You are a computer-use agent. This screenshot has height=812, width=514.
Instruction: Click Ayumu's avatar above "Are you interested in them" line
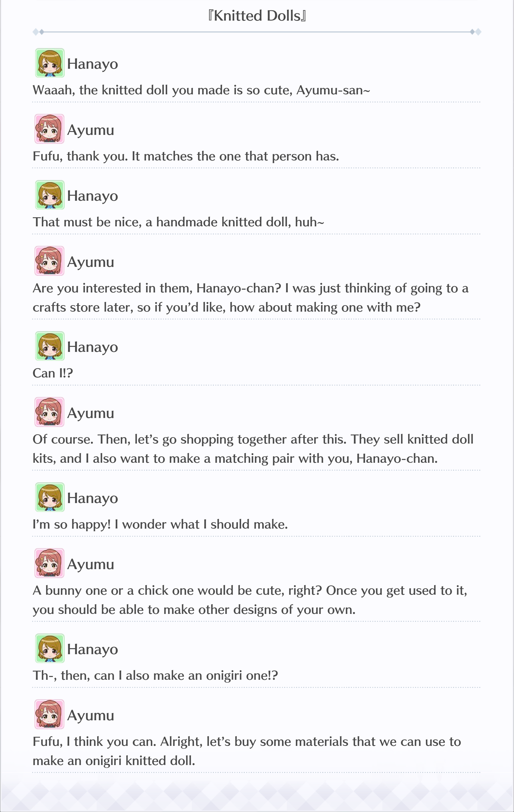(x=50, y=261)
